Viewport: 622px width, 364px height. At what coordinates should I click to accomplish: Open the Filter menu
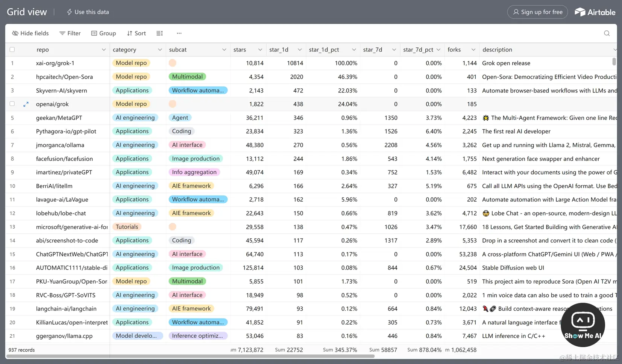pyautogui.click(x=70, y=33)
